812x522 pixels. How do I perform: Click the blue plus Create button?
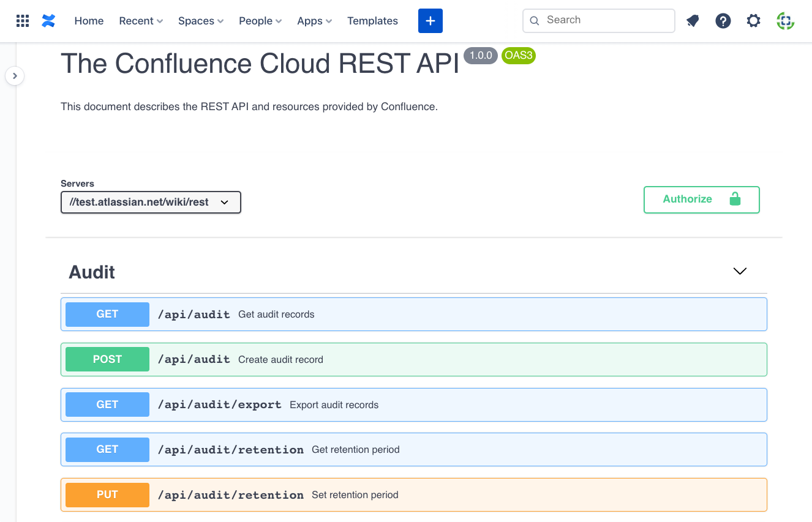pos(430,20)
